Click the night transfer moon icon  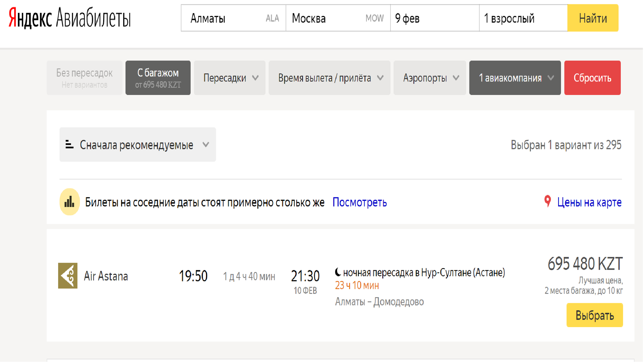[338, 272]
